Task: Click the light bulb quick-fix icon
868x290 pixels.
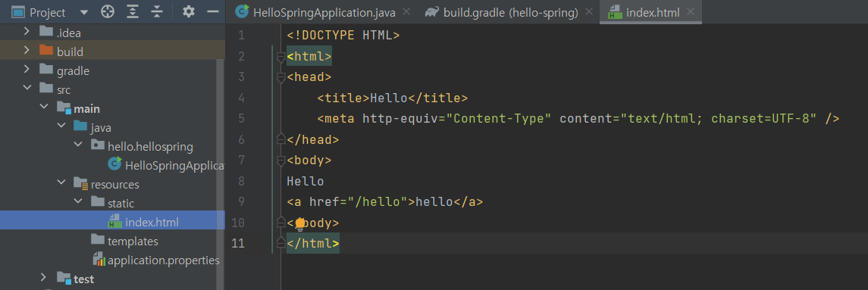Action: [300, 223]
